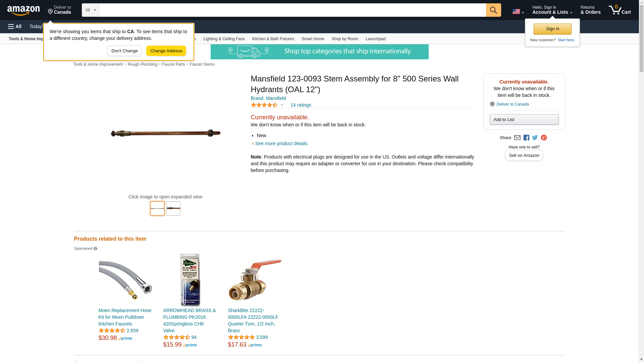Click the Change Address button

(x=166, y=51)
